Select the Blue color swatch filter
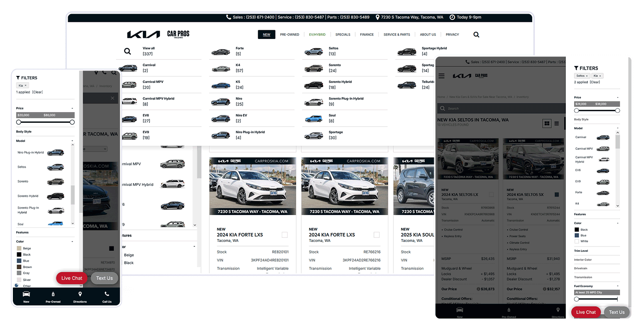 click(576, 235)
